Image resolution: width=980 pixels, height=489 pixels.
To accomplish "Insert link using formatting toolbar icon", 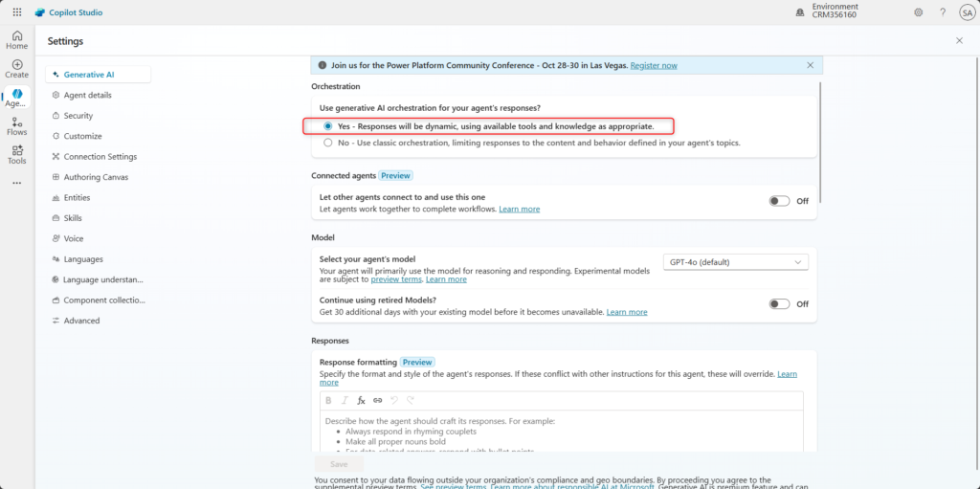I will 377,400.
